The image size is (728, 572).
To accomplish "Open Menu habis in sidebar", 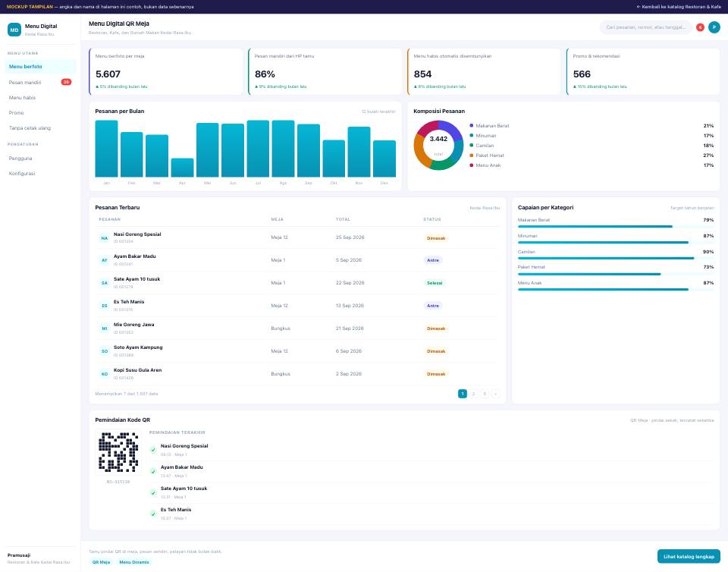I will [x=40, y=98].
